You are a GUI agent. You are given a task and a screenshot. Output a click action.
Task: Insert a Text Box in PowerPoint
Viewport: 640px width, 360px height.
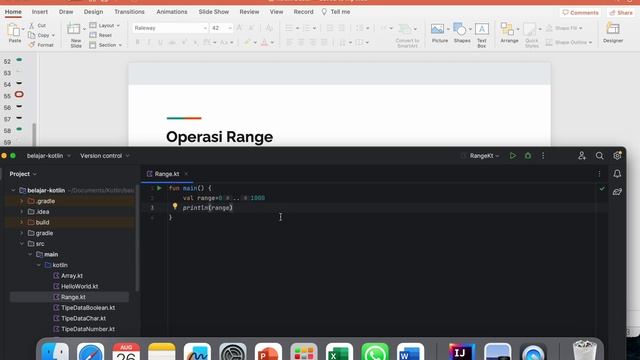(482, 35)
